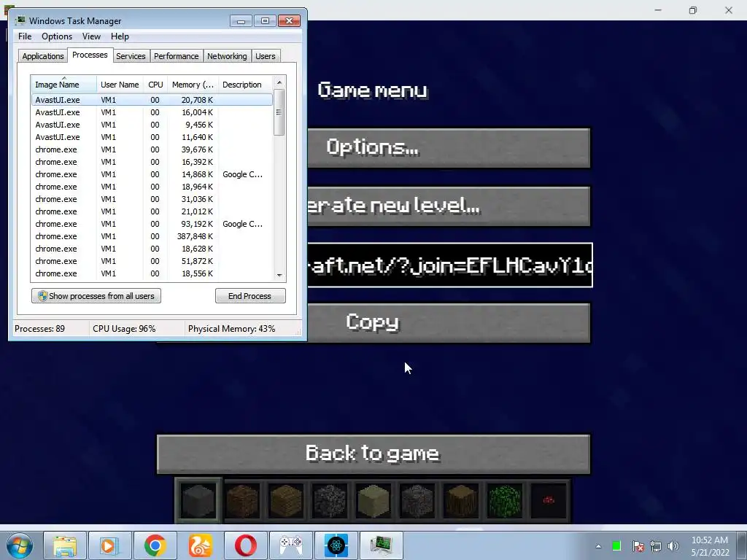Select chrome.exe process using 51,872 K
The image size is (747, 560).
click(x=152, y=261)
